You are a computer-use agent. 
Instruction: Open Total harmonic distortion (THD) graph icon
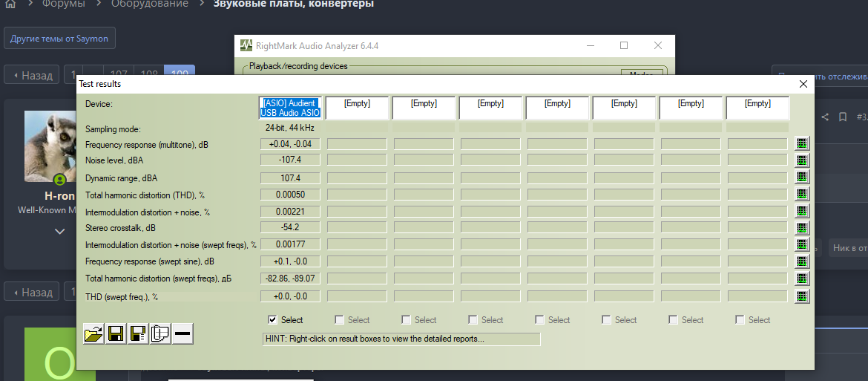[x=801, y=194]
